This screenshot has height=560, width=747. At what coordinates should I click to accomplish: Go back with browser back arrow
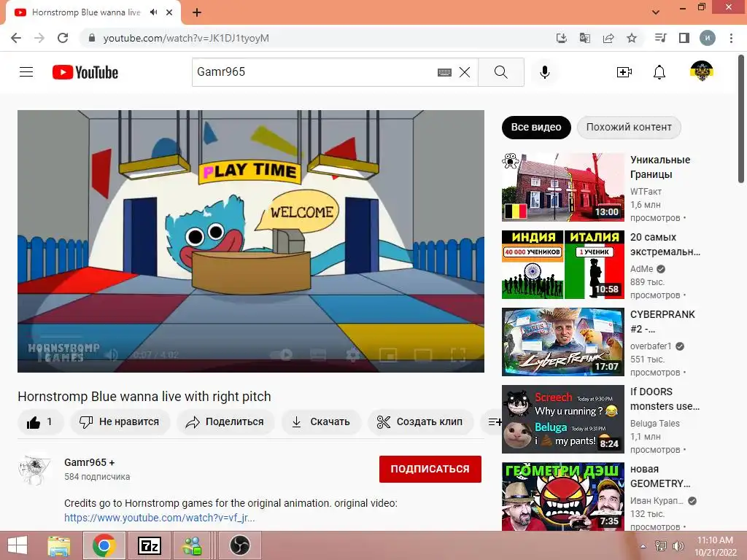(16, 38)
